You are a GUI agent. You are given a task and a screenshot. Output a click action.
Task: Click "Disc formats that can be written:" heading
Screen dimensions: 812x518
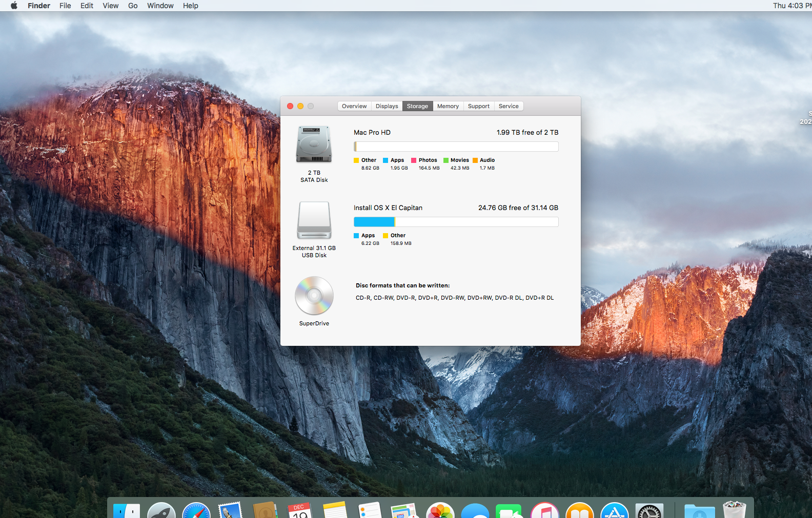pyautogui.click(x=403, y=285)
